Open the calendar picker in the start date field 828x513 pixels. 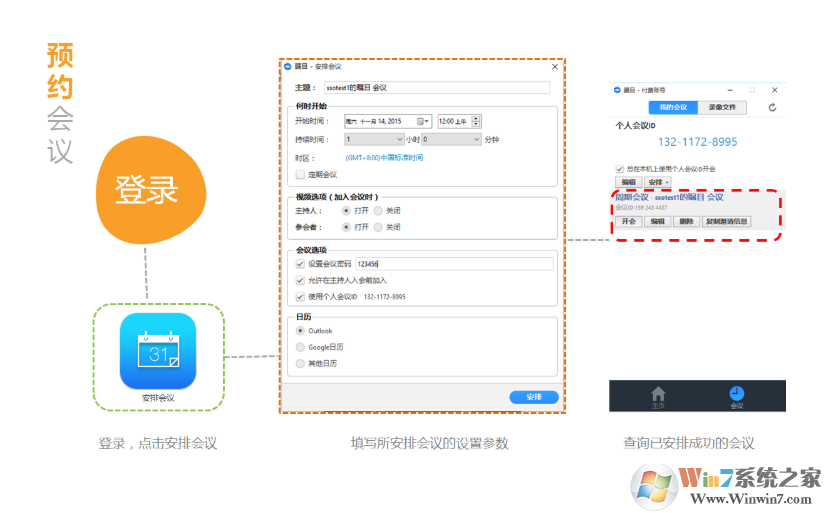[x=422, y=122]
